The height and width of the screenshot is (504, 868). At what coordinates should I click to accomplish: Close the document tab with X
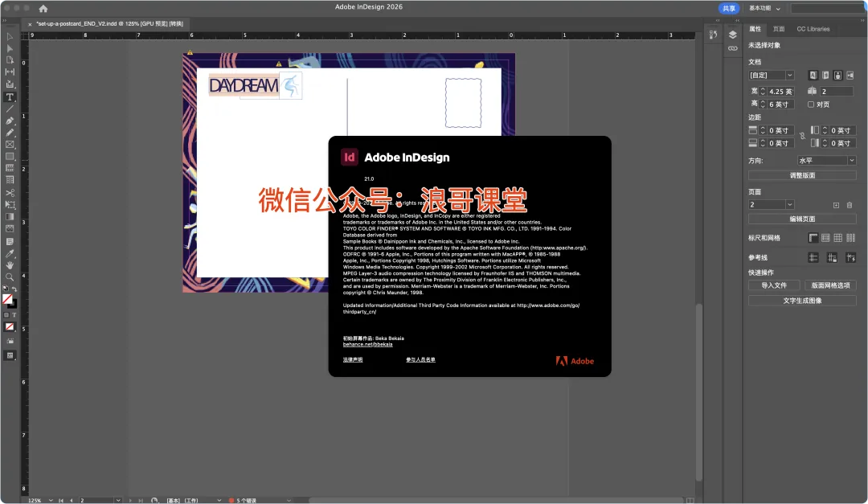pos(30,24)
